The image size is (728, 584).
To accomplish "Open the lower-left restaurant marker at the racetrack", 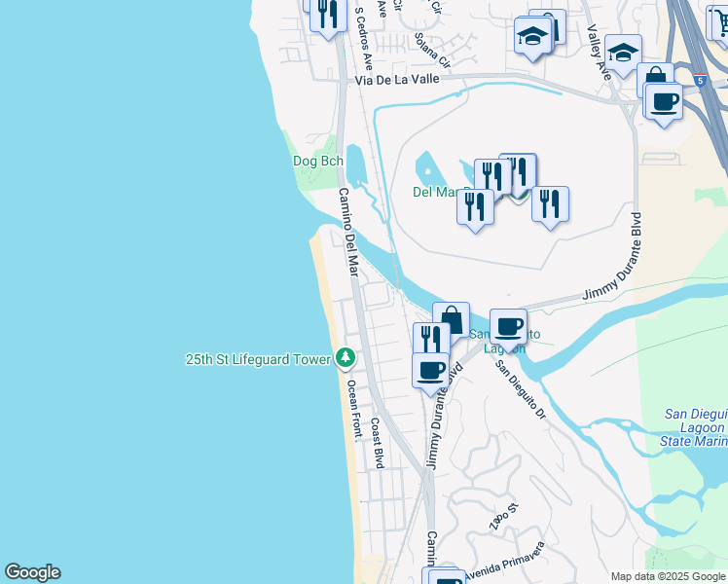I will tap(475, 208).
